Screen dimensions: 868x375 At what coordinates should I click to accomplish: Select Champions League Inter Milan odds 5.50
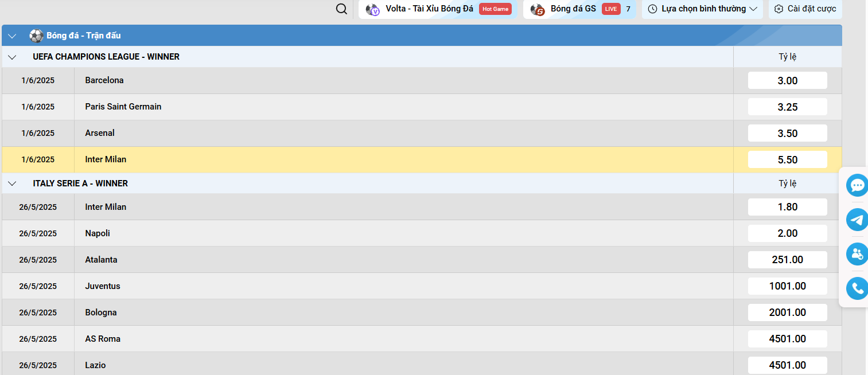(787, 160)
